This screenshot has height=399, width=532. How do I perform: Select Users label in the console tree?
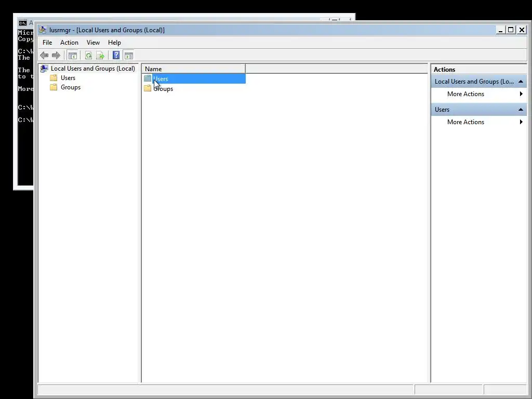click(68, 78)
